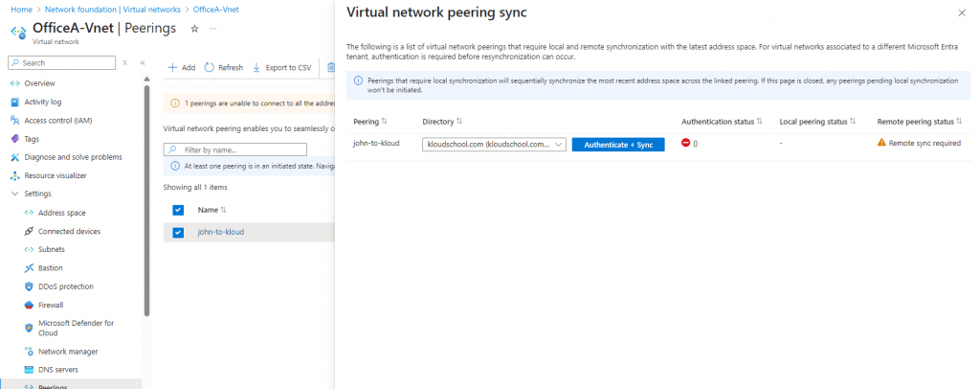Click the Refresh icon in the toolbar
980x389 pixels.
(210, 68)
